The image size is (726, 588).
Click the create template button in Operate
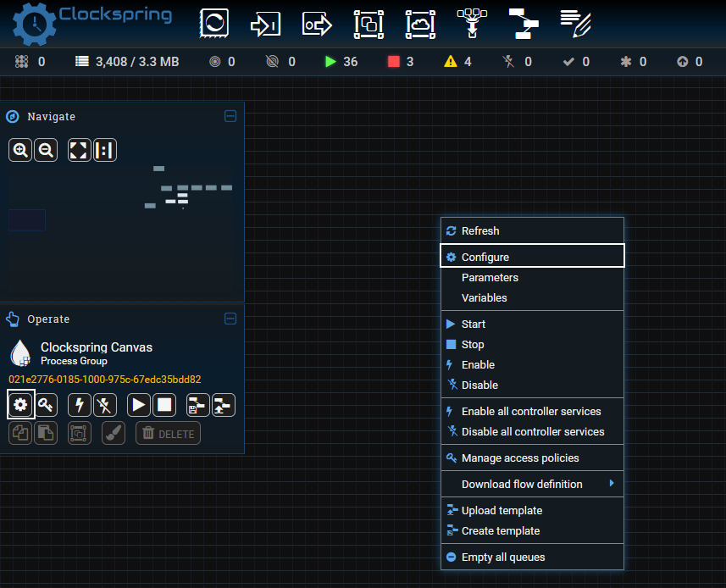pos(197,405)
